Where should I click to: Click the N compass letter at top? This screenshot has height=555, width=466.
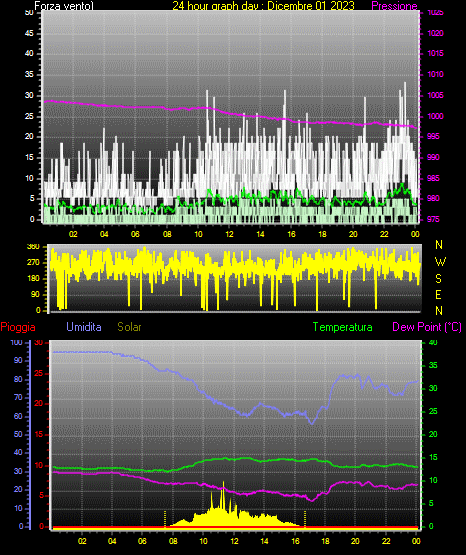pos(439,245)
